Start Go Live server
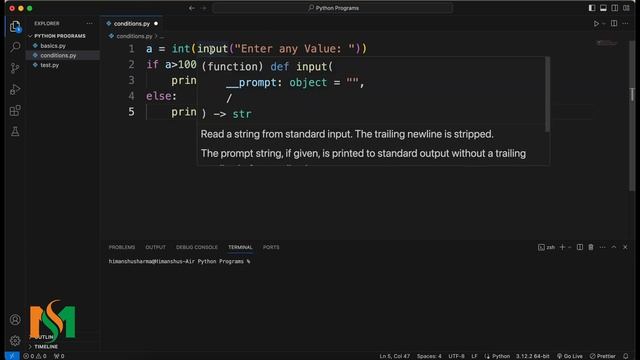 click(x=570, y=356)
